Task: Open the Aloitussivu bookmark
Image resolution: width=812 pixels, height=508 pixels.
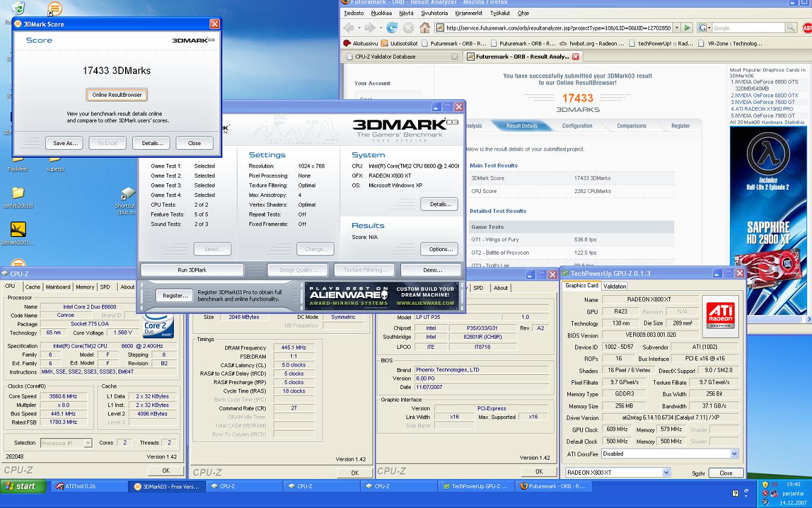Action: 361,44
